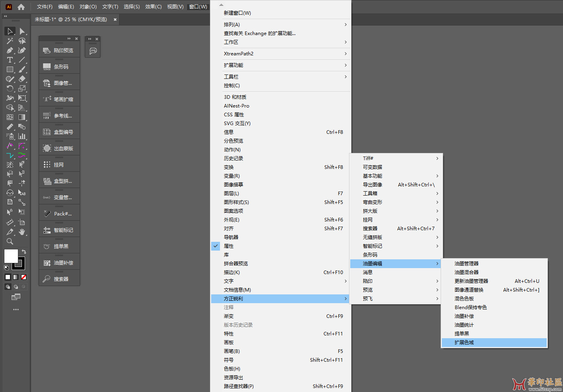Select the Pen tool

(10, 50)
